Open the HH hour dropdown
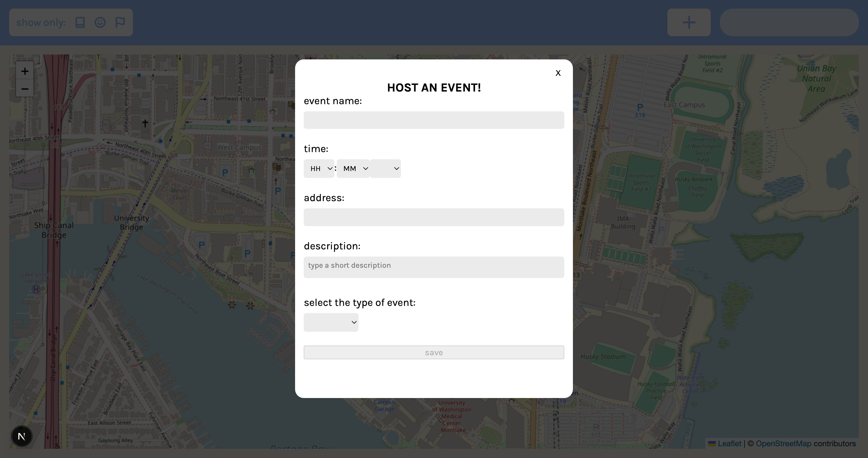This screenshot has height=458, width=868. tap(319, 168)
